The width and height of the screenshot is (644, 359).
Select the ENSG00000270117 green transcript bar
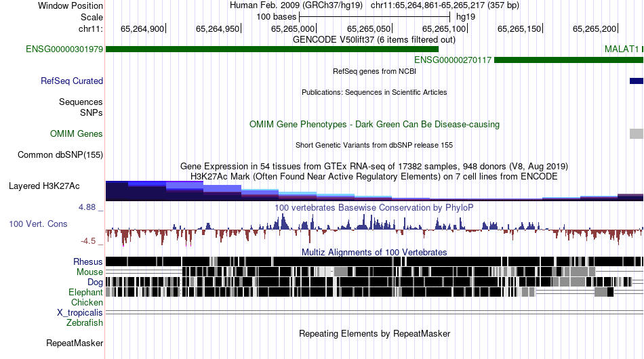569,60
